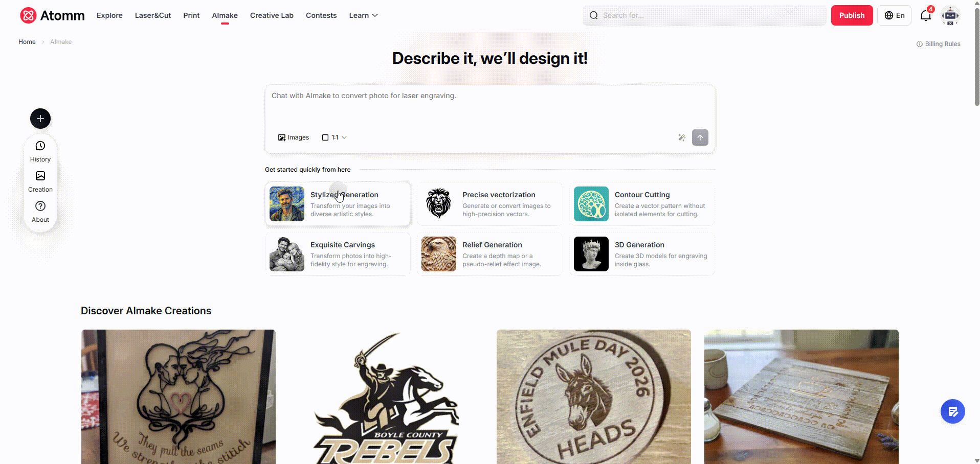Click the magic wand prompt enhance icon
Image resolution: width=980 pixels, height=464 pixels.
pyautogui.click(x=682, y=137)
